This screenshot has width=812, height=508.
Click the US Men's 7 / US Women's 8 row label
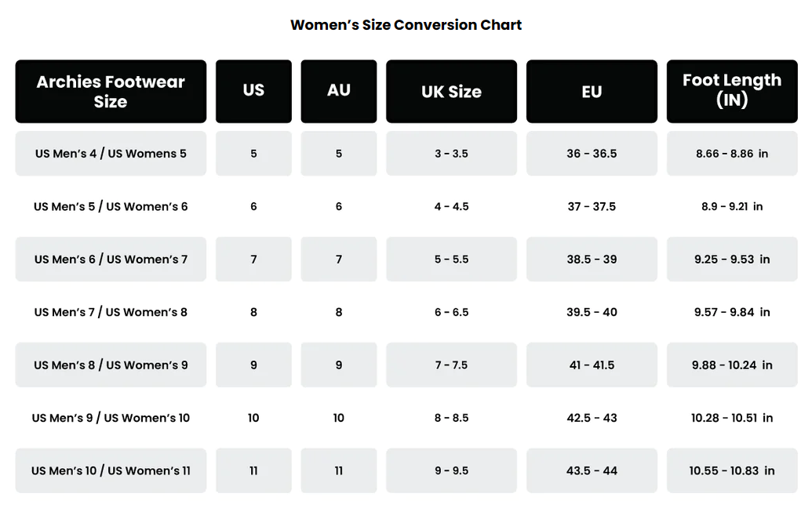111,312
